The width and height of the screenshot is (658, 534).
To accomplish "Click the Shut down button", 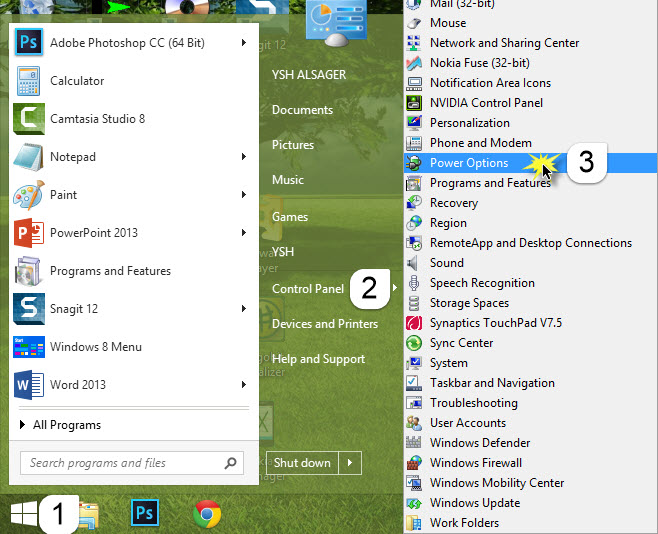I will pyautogui.click(x=302, y=463).
